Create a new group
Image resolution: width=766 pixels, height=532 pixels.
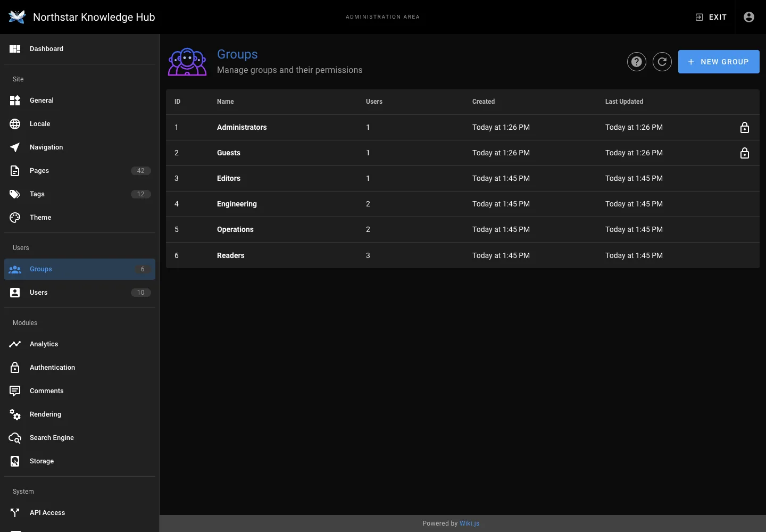tap(719, 62)
